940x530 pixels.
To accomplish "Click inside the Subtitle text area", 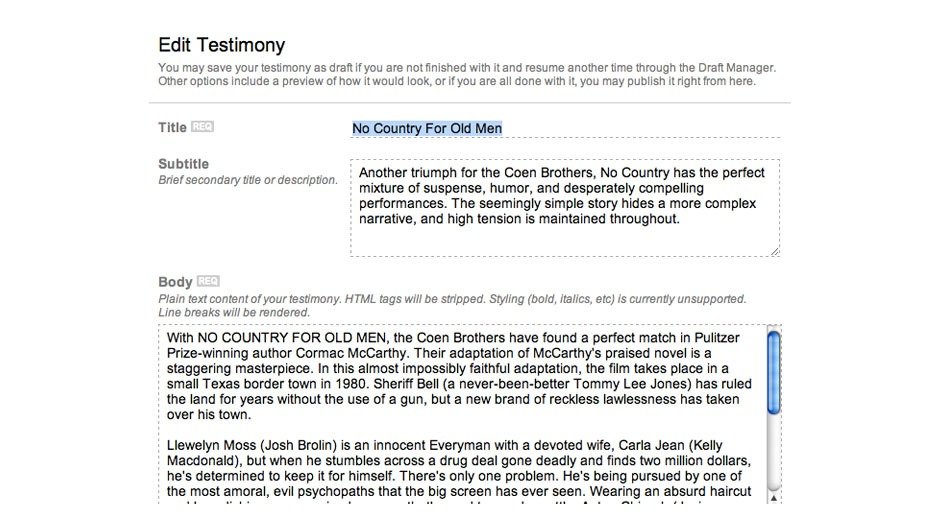I will 565,207.
